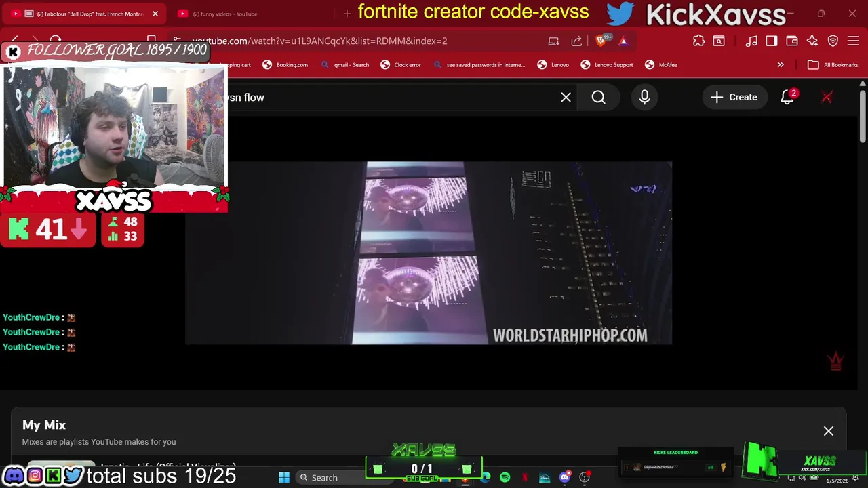Screen dimensions: 868x488
Task: Click the taskbar date 1/5/2026
Action: (x=837, y=481)
